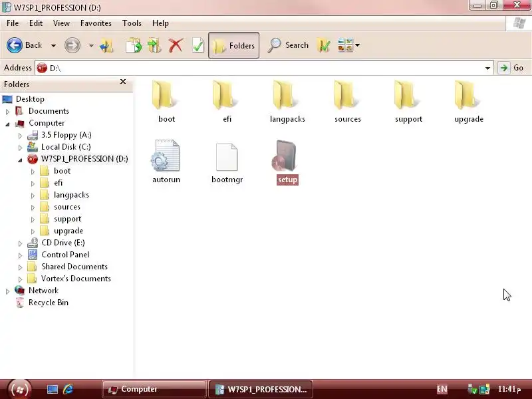Select Vortex's Documents in the tree
This screenshot has height=399, width=532.
tap(76, 279)
